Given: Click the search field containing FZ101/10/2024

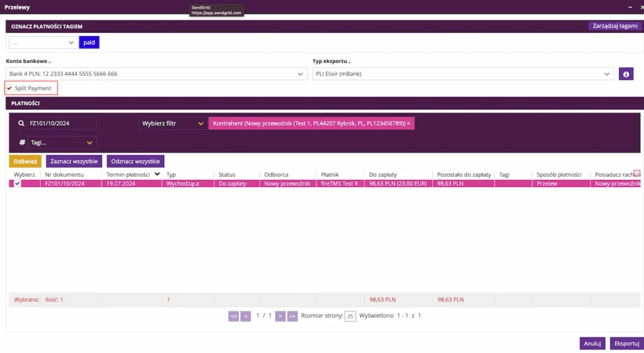Looking at the screenshot, I should [x=62, y=123].
